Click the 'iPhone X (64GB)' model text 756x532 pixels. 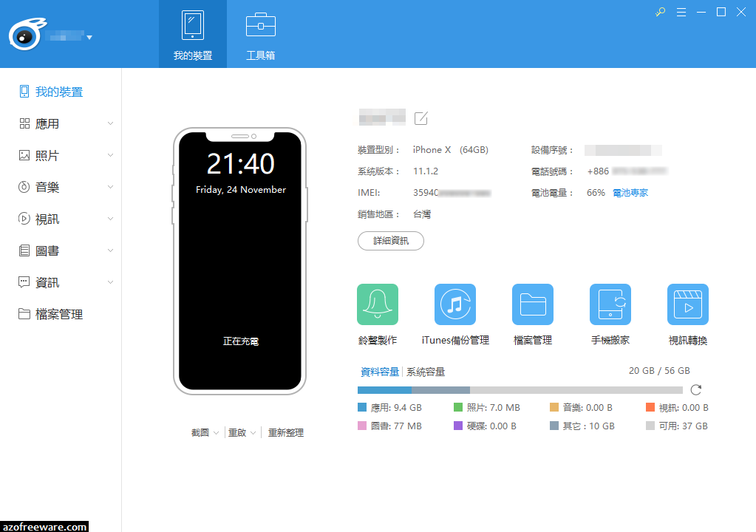tap(450, 150)
